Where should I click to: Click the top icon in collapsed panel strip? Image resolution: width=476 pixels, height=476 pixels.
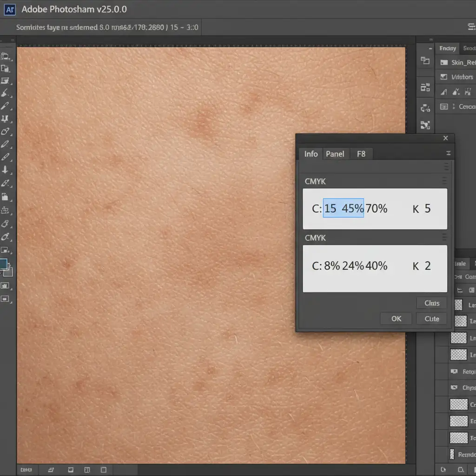pyautogui.click(x=425, y=60)
